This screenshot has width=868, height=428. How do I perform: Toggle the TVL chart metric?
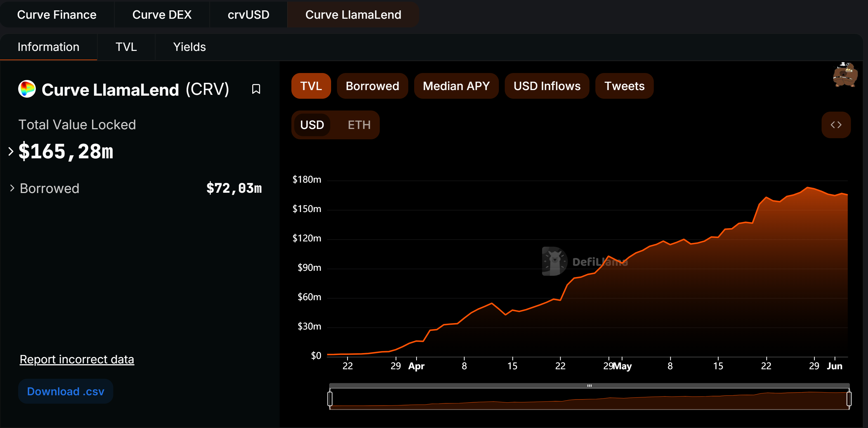pyautogui.click(x=311, y=86)
